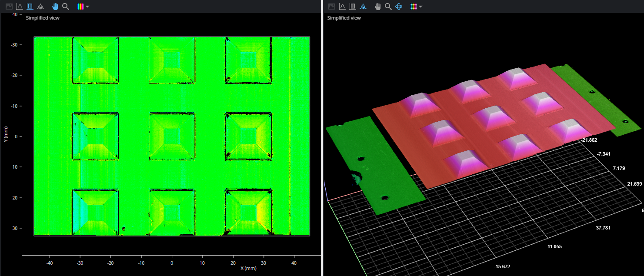Screen dimensions: 644x276
Task: Select the zoom magnifier in heightmap viewer
Action: [x=66, y=7]
